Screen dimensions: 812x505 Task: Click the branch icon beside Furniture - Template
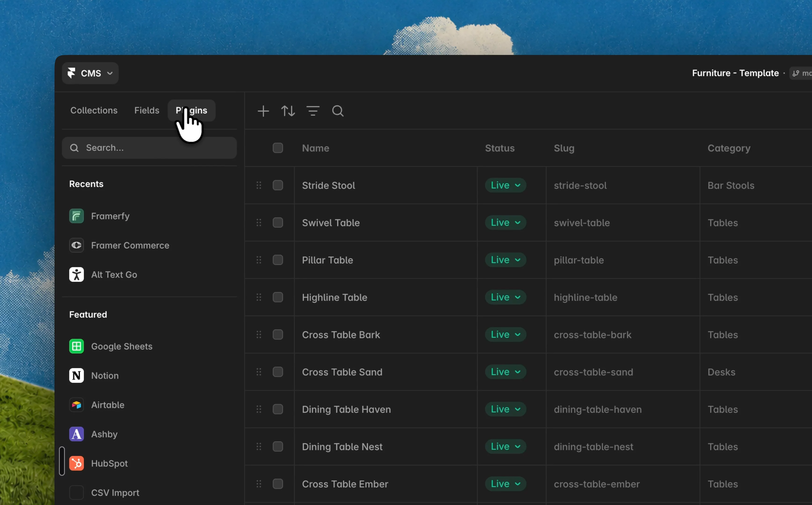(796, 73)
